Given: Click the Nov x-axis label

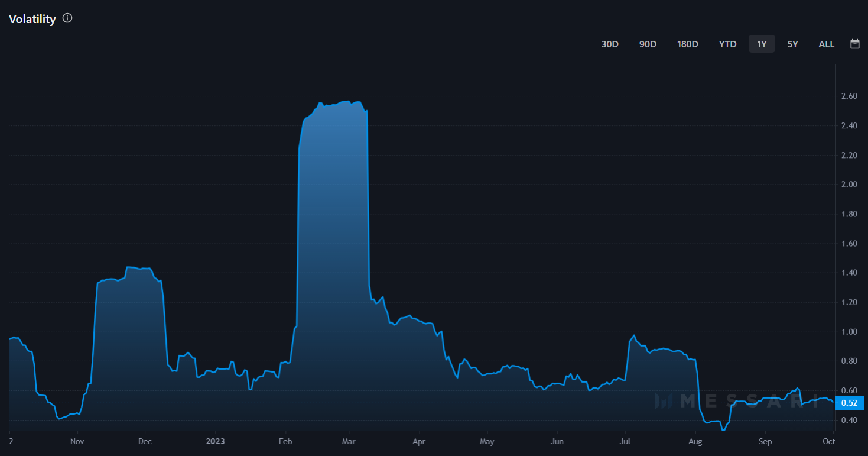Looking at the screenshot, I should (x=77, y=441).
